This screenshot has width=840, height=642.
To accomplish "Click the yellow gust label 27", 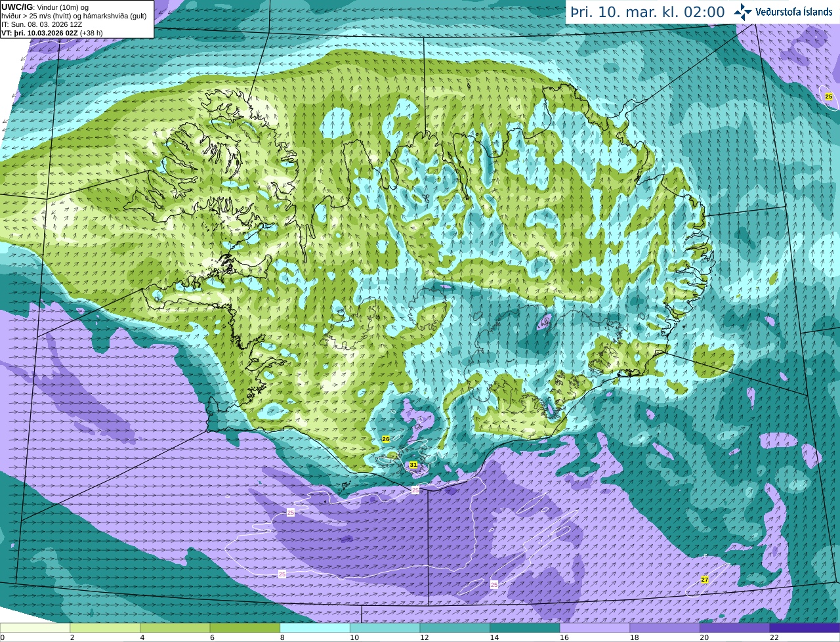I will click(x=705, y=580).
